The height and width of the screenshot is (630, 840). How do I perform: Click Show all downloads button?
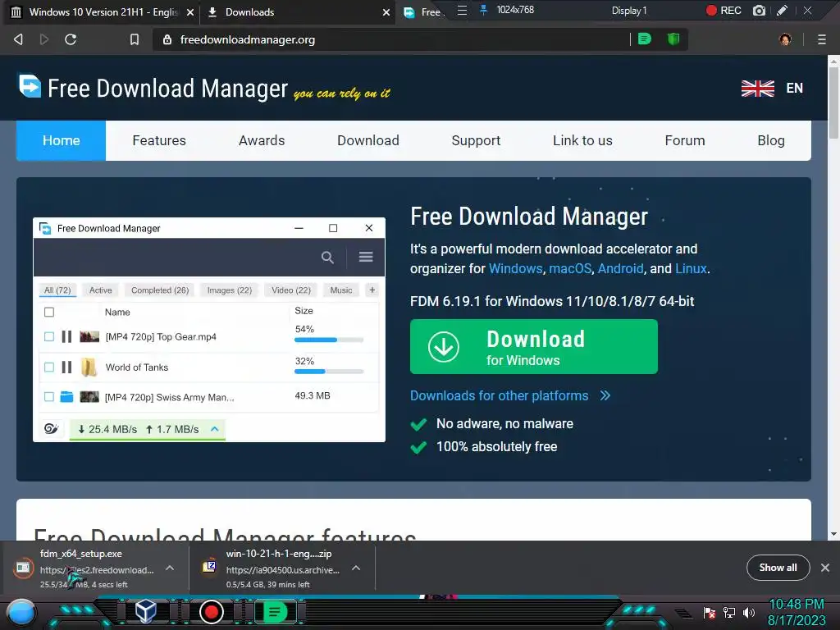click(x=778, y=568)
